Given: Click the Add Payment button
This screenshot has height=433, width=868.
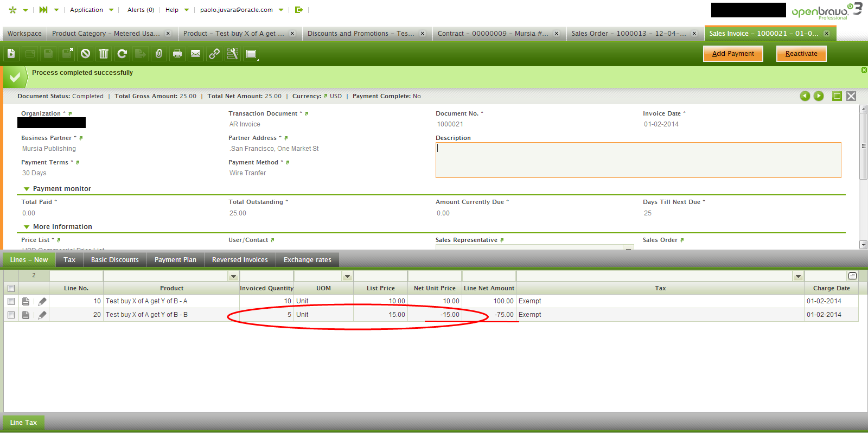Looking at the screenshot, I should pyautogui.click(x=733, y=54).
